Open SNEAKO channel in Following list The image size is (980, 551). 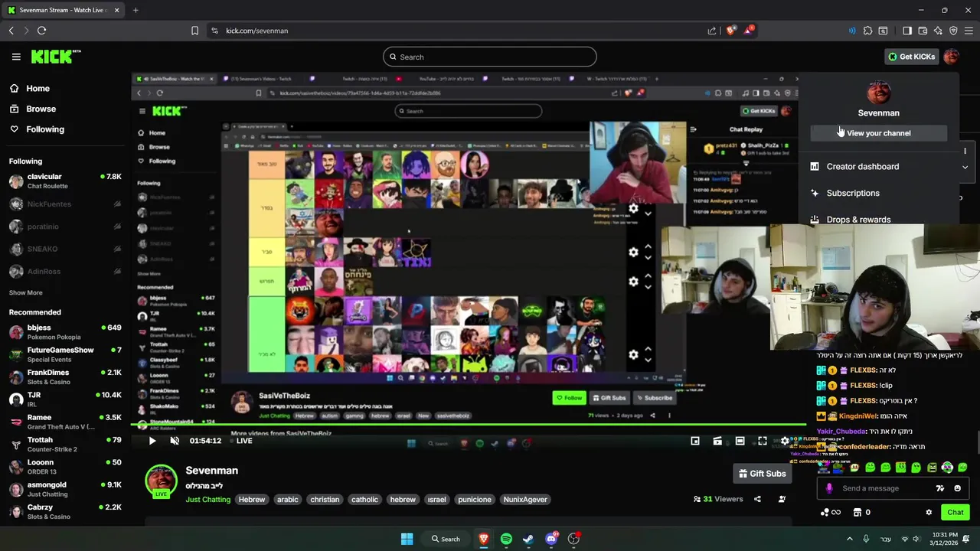pos(64,249)
